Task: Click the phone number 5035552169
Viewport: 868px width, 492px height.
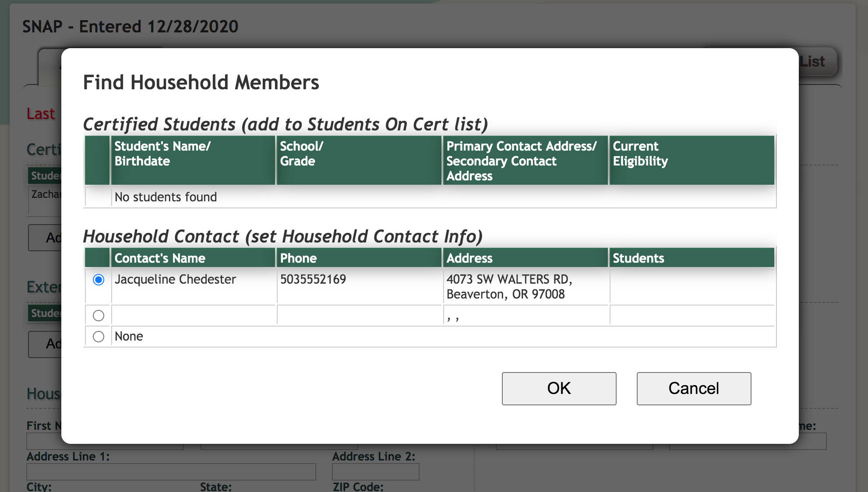Action: [x=313, y=279]
